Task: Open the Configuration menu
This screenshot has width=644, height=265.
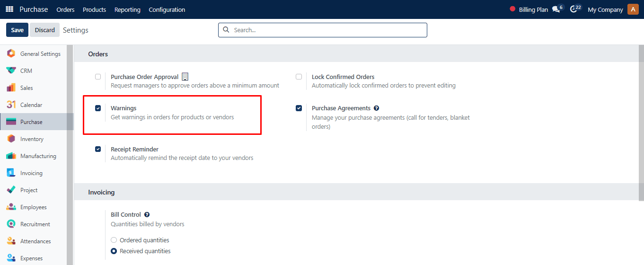Action: point(167,9)
